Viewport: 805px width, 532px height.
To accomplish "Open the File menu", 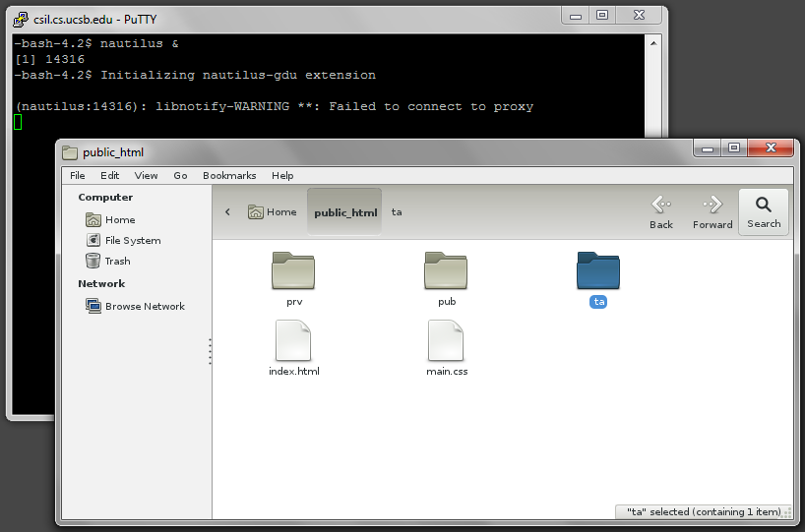I will click(x=78, y=175).
